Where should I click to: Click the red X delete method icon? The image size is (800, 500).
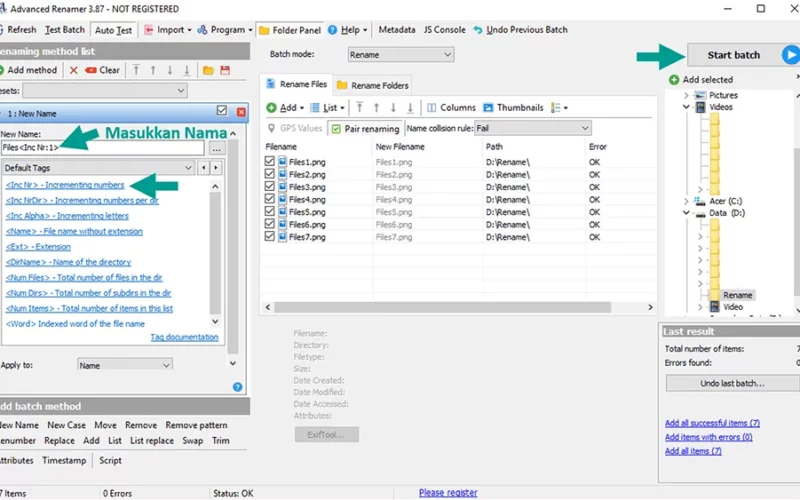[73, 70]
